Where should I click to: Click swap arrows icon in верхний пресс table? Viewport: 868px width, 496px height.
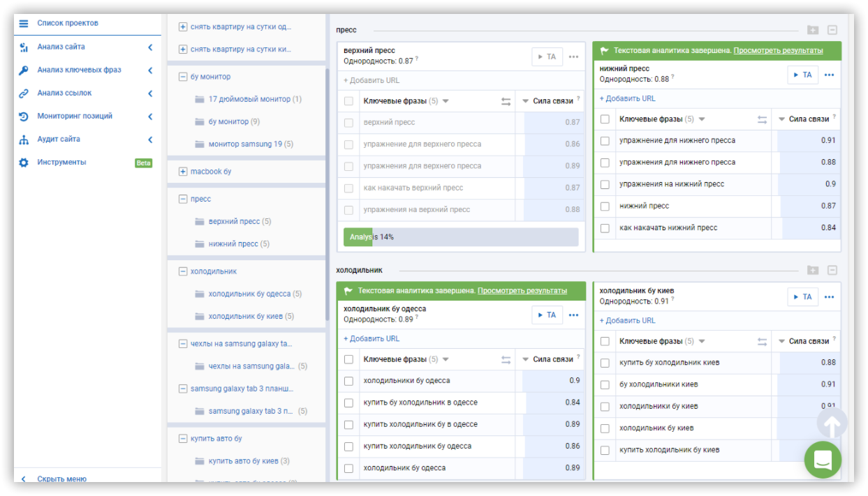click(x=506, y=101)
